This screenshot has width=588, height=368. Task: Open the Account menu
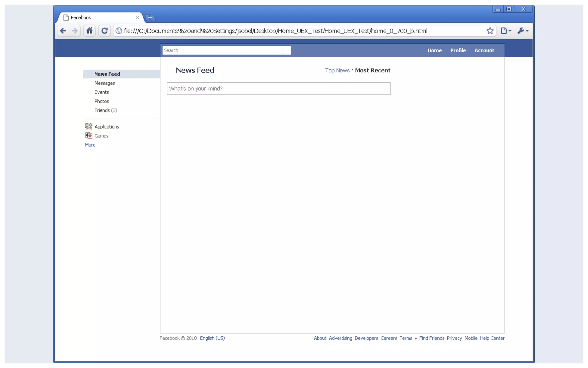point(484,50)
